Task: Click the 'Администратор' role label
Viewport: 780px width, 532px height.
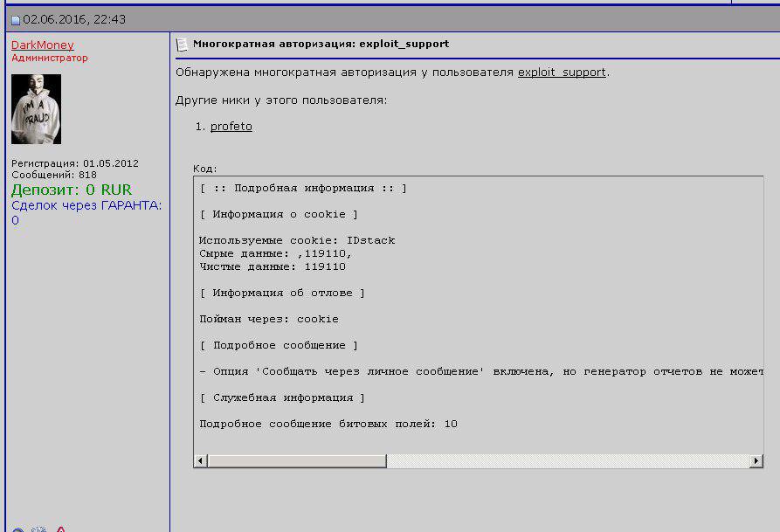Action: (x=49, y=58)
